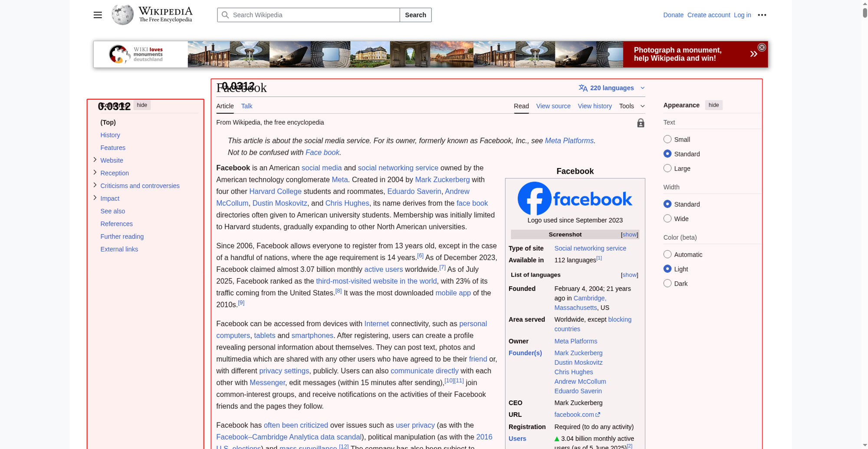Screen dimensions: 868x449
Task: Jump to Further reading in contents
Action: pyautogui.click(x=122, y=236)
